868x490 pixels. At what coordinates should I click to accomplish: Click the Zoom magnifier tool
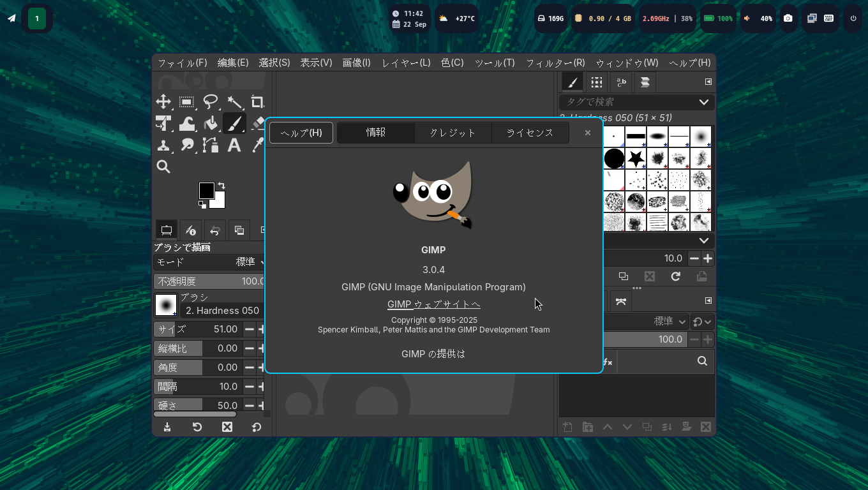(x=163, y=167)
